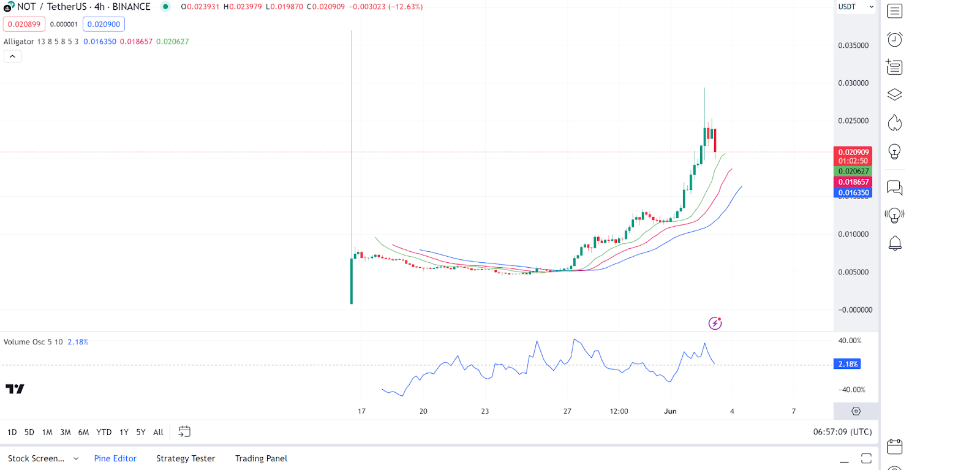Open the go-to-date calendar icon
980x470 pixels.
click(x=184, y=432)
